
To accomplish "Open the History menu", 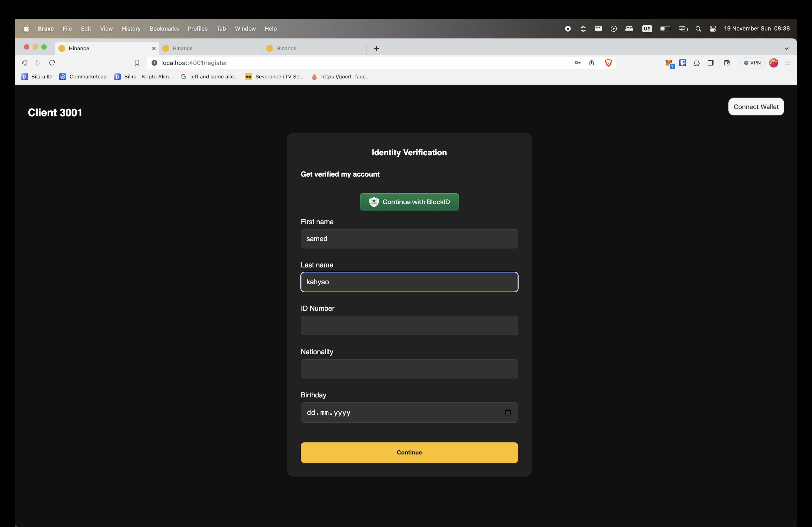I will click(x=131, y=29).
